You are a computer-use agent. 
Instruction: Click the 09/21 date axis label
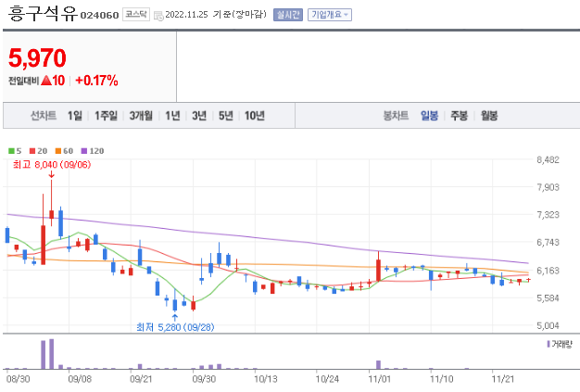pos(141,379)
